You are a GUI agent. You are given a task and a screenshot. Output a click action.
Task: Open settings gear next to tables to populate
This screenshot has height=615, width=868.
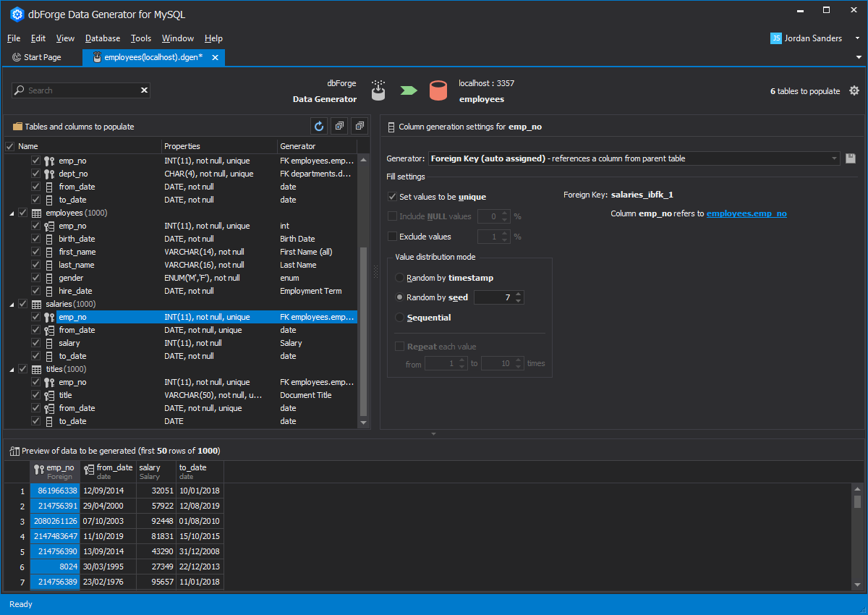[854, 90]
